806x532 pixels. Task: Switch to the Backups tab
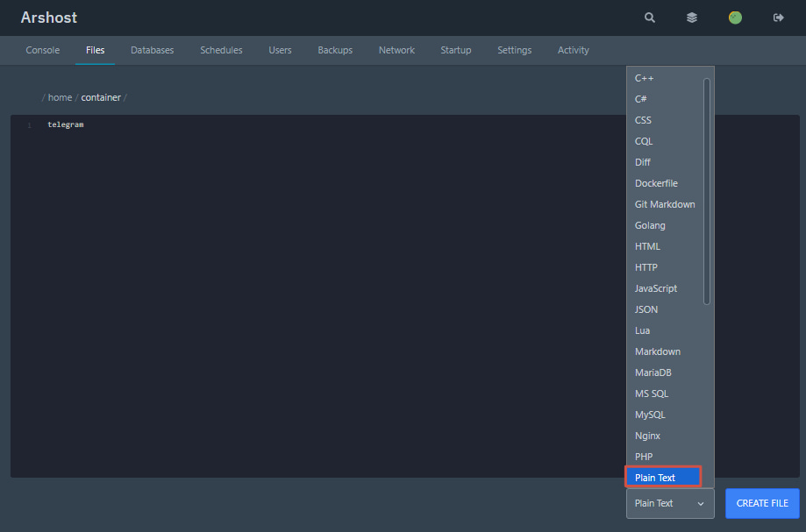[335, 50]
